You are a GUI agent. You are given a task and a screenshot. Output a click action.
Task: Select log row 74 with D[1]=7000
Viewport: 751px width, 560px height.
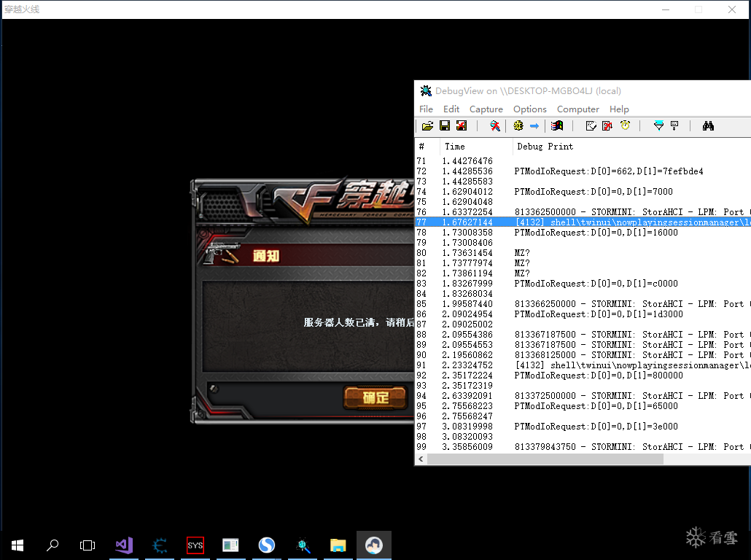(x=583, y=192)
